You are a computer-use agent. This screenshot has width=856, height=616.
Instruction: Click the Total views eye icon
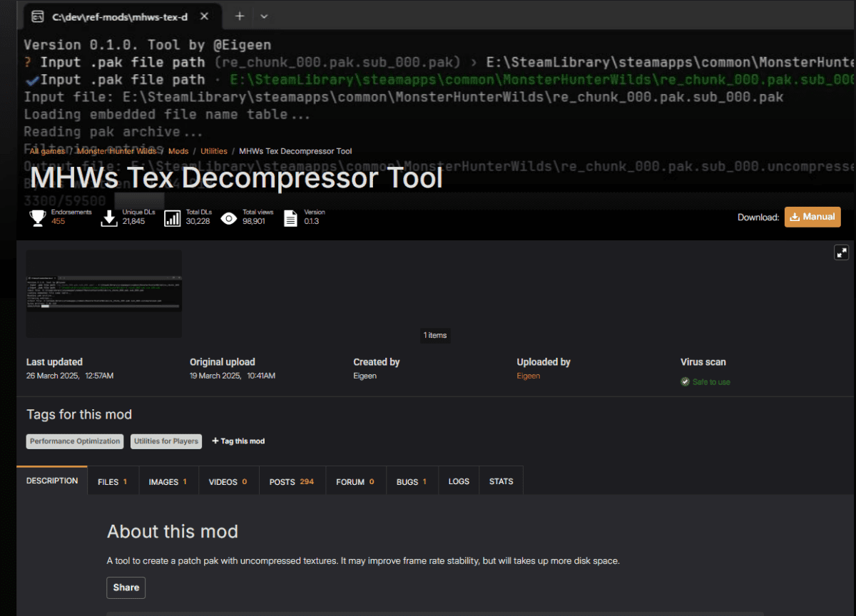[228, 218]
